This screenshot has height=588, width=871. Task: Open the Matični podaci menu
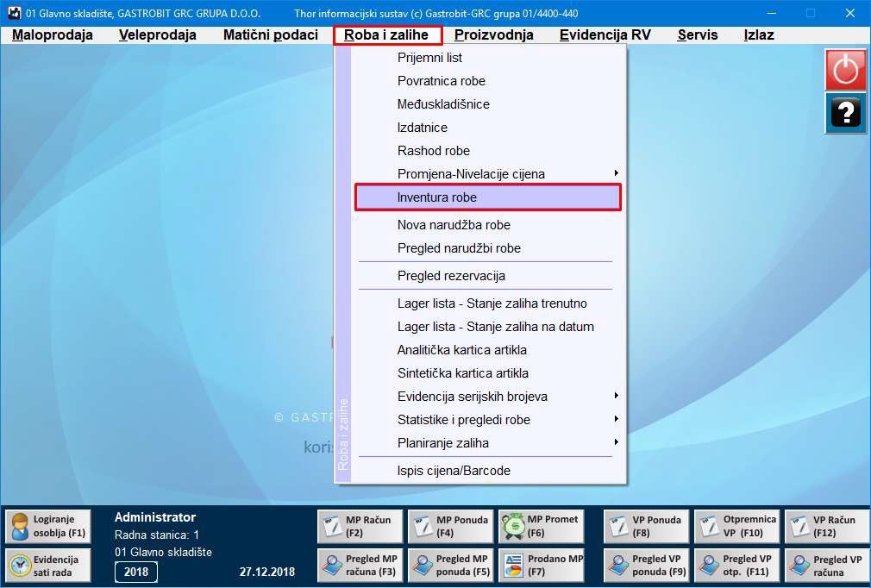coord(271,35)
